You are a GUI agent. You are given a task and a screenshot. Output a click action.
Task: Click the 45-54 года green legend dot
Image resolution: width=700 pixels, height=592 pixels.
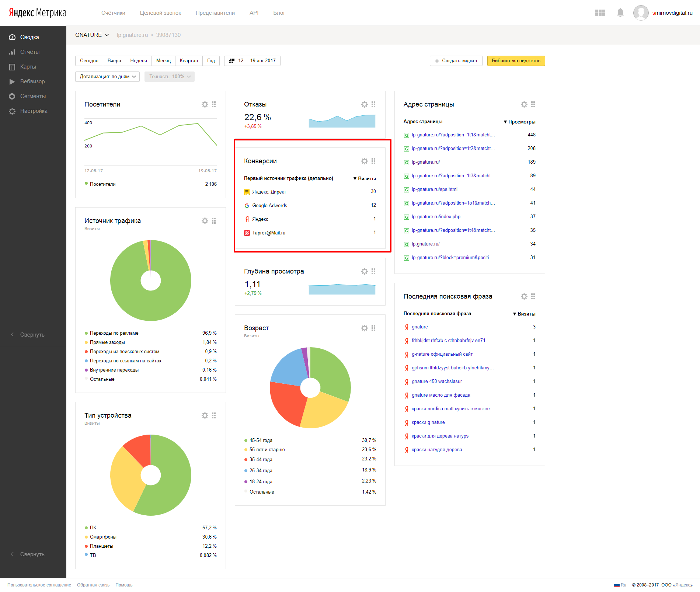point(246,440)
